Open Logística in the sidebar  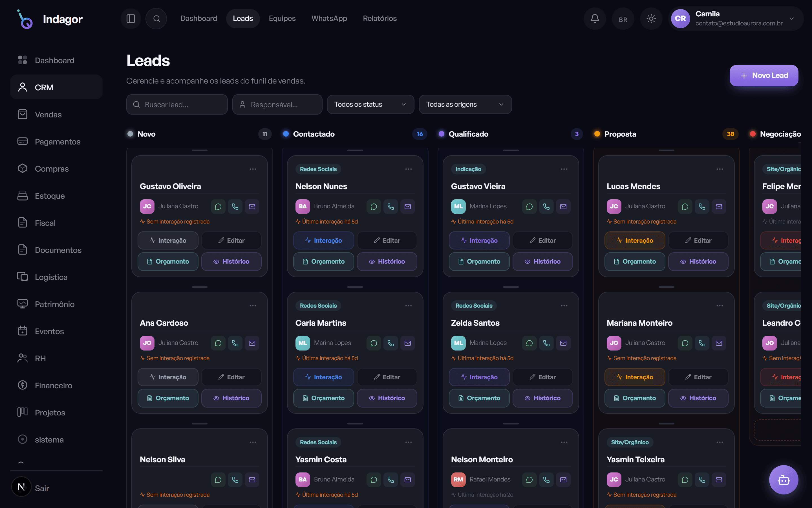pos(56,277)
